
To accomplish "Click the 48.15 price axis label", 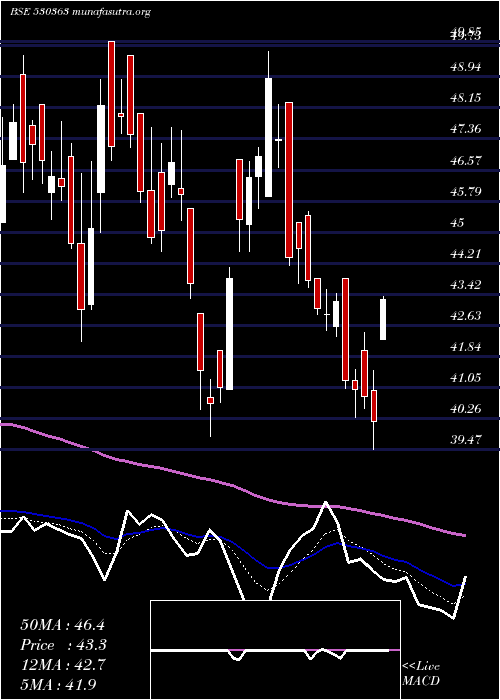I will 465,98.
